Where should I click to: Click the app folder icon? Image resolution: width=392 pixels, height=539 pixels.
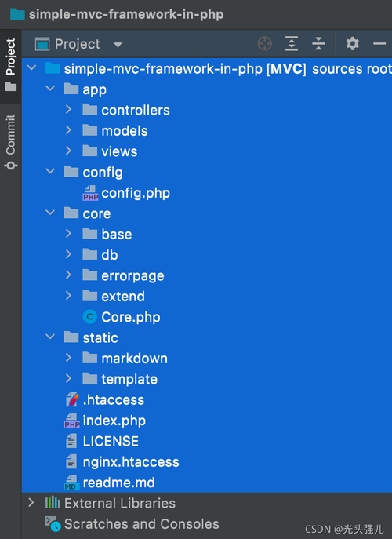click(x=71, y=89)
